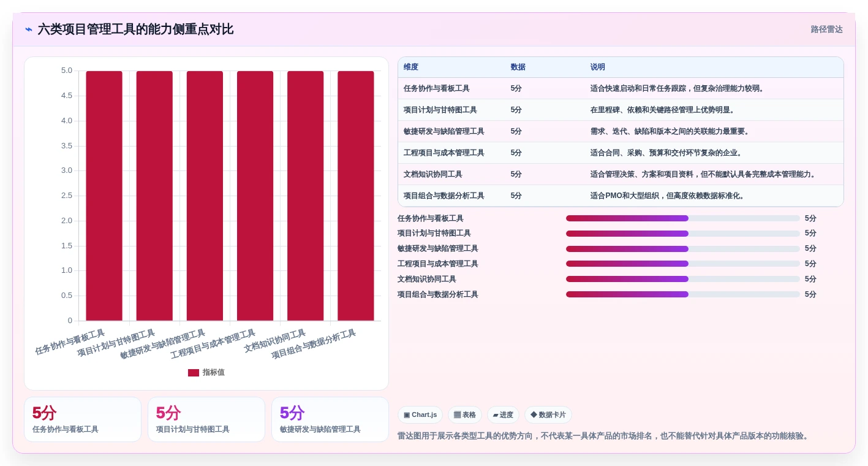Select the Chart.js chip

pos(420,415)
